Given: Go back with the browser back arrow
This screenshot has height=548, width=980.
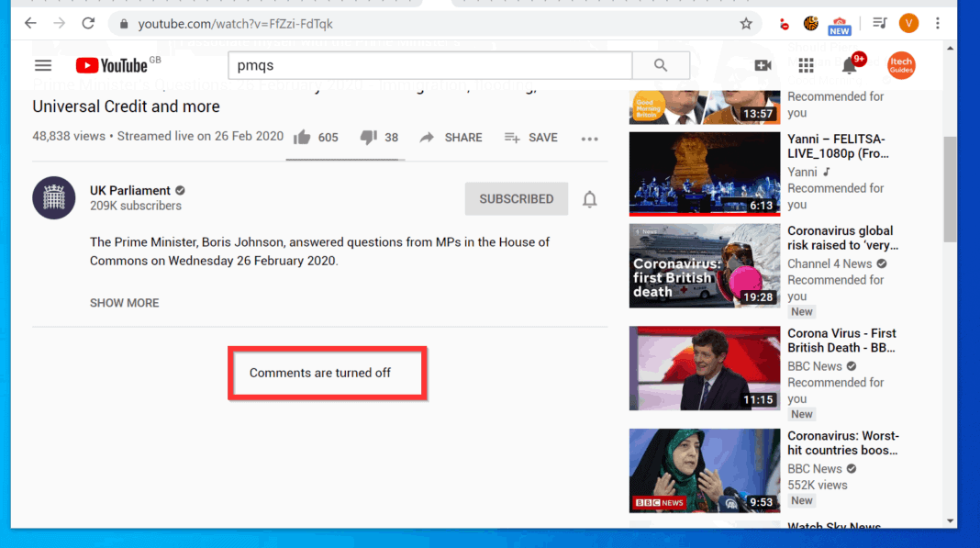Looking at the screenshot, I should pyautogui.click(x=30, y=24).
